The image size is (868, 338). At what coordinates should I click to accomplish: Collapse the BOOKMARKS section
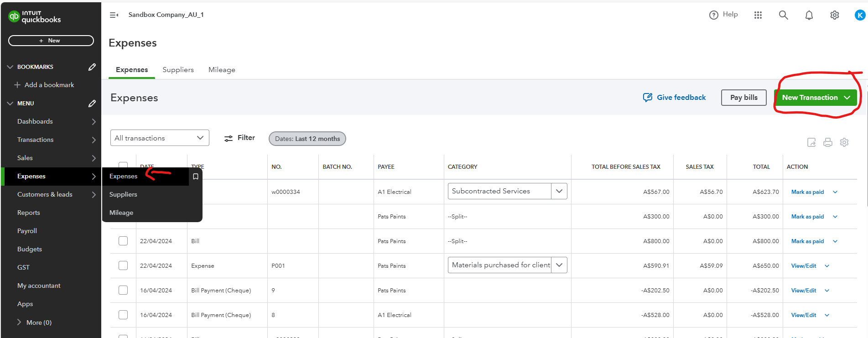point(10,67)
